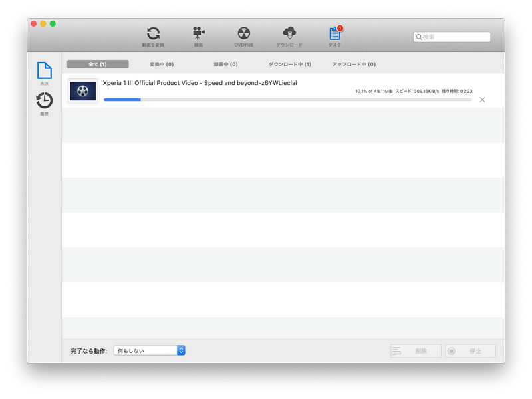Screen dimensions: 532x399
Task: Switch to the アップロード中 (0) tab
Action: pos(354,64)
